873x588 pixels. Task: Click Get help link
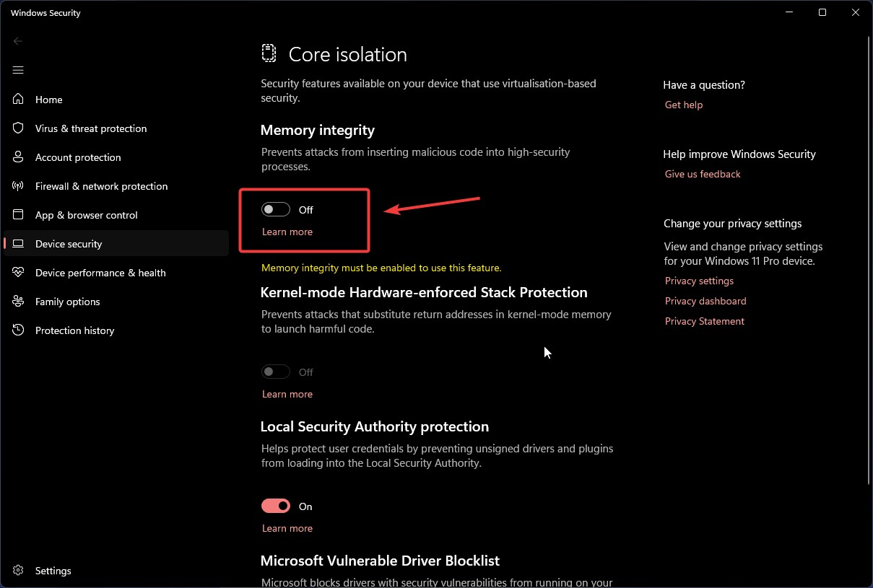click(683, 104)
